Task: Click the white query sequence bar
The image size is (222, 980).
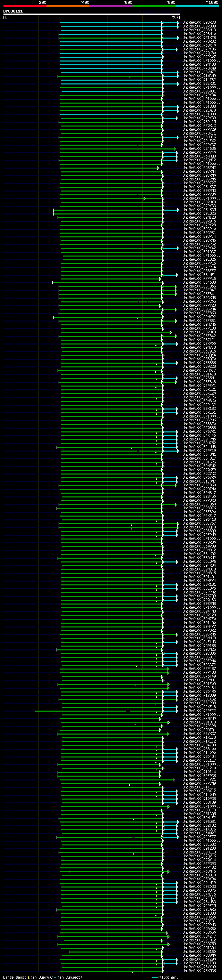Action: (x=92, y=14)
